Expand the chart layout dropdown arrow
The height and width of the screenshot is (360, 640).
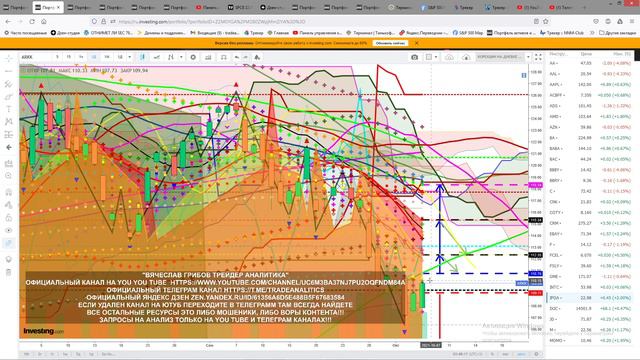(x=436, y=57)
